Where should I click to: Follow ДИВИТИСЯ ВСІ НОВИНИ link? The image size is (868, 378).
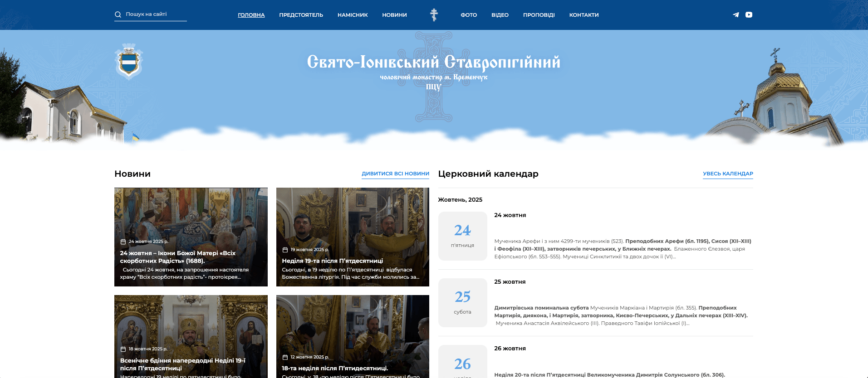point(395,174)
